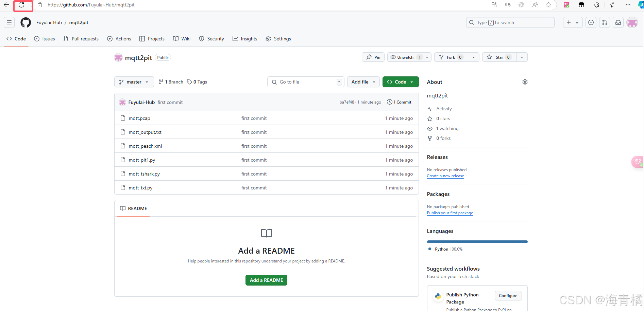Open the Security tab
The height and width of the screenshot is (311, 644).
click(x=211, y=39)
